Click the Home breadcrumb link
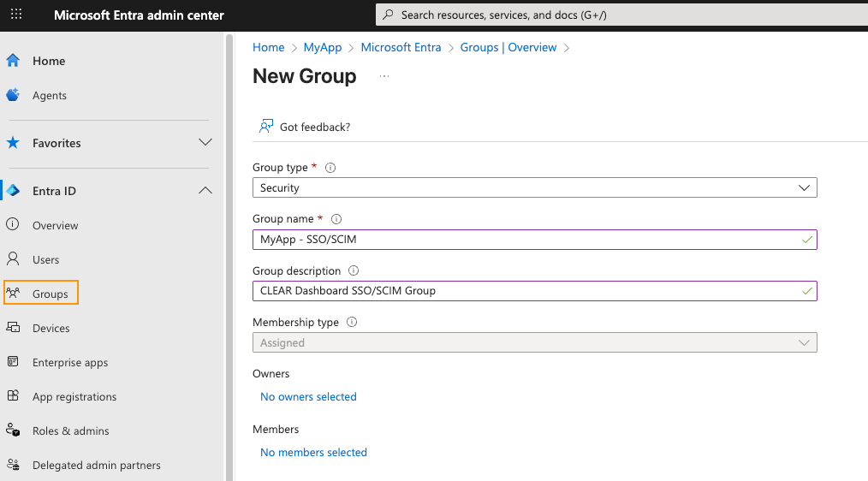868x481 pixels. click(269, 48)
